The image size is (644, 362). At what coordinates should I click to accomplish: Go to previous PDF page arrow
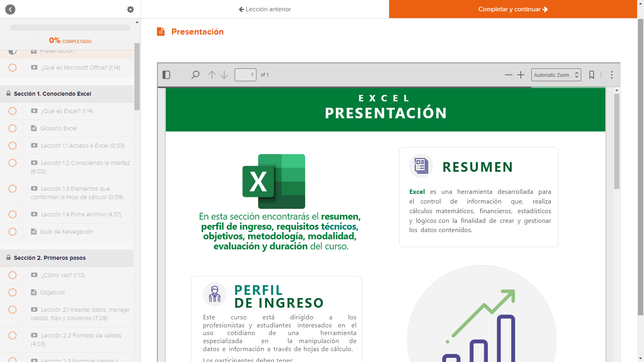tap(212, 75)
